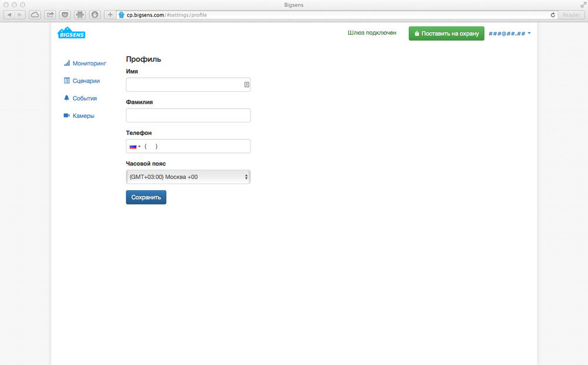Open the ###@##.## account dropdown

tap(510, 34)
